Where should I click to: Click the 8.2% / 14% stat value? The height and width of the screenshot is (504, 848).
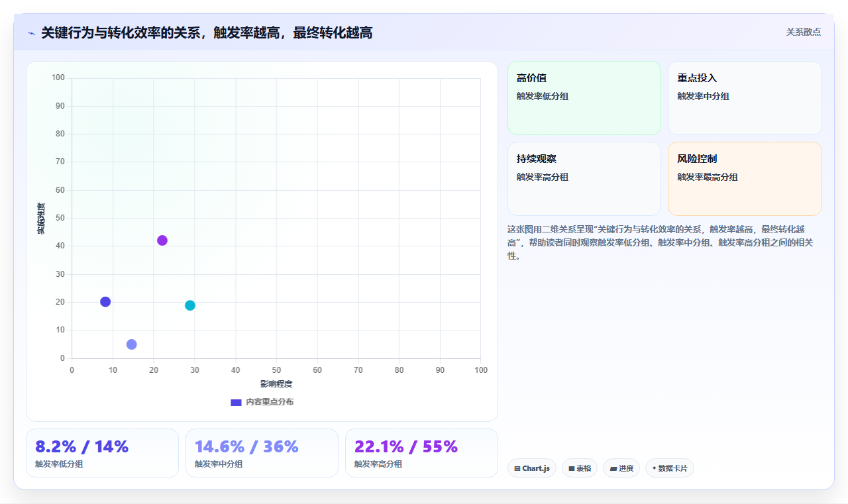pos(81,446)
